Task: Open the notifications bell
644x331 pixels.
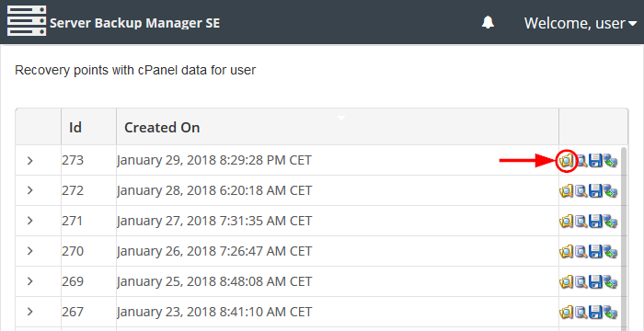Action: coord(488,22)
